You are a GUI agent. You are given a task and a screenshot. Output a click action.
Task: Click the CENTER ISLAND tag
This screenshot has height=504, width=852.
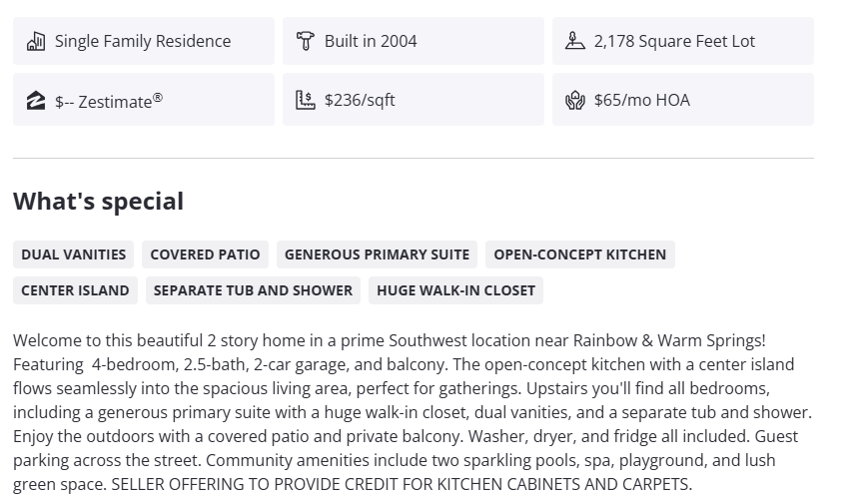click(75, 290)
